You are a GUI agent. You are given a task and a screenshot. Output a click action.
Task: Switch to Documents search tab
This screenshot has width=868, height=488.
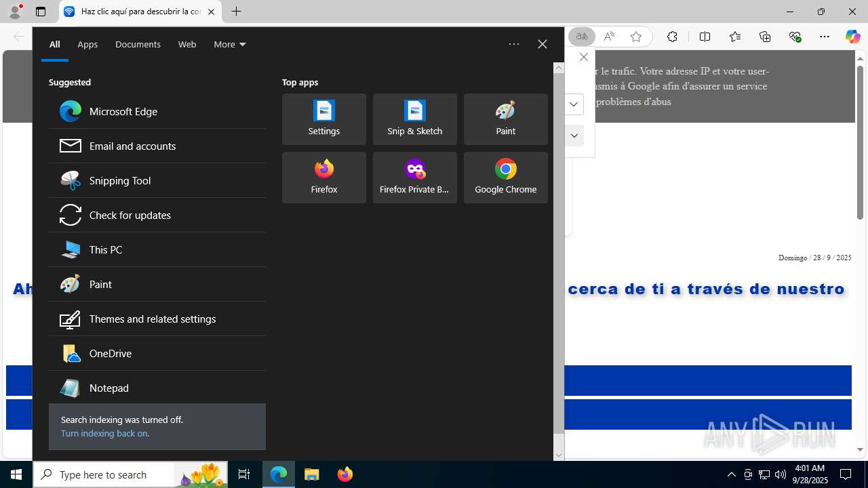pyautogui.click(x=138, y=44)
